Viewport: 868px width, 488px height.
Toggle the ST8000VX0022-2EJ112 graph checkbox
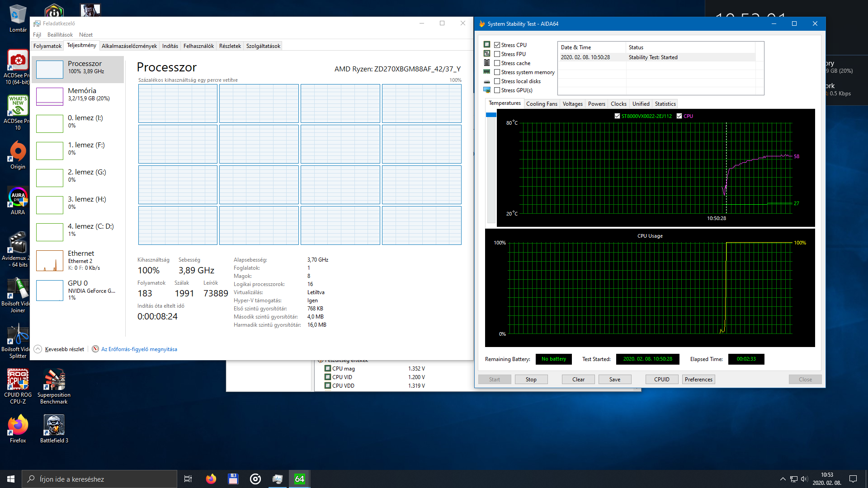[617, 116]
